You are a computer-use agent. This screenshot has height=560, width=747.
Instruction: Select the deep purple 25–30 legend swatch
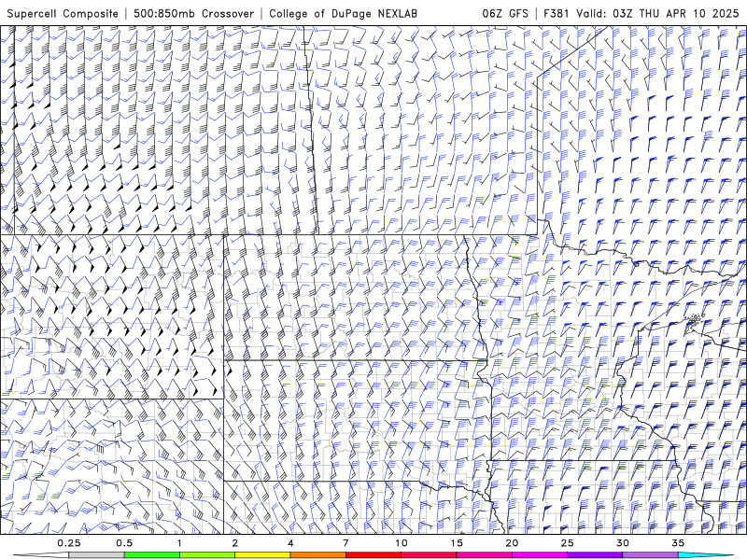(x=595, y=555)
